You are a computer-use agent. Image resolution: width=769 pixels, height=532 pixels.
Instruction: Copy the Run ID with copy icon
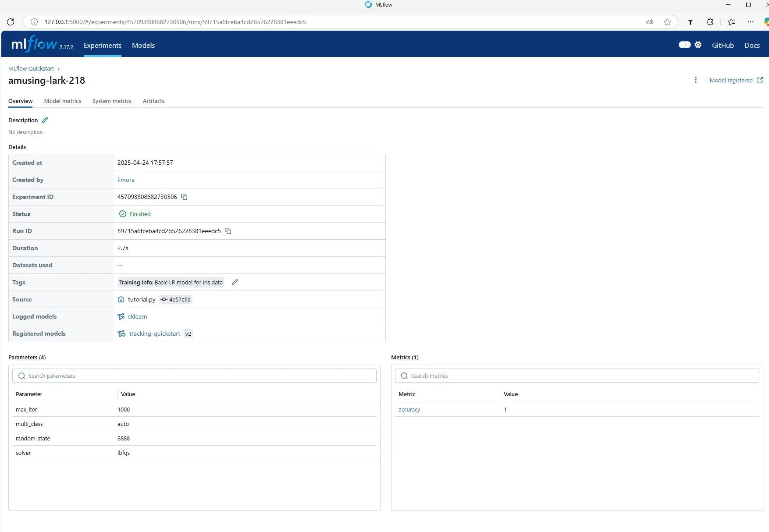coord(228,231)
